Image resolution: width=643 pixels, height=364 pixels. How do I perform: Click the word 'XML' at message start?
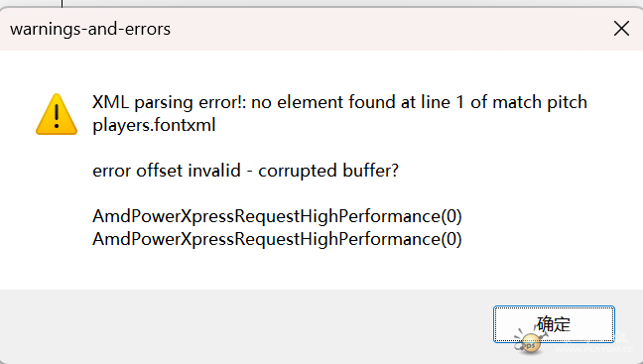(x=111, y=102)
